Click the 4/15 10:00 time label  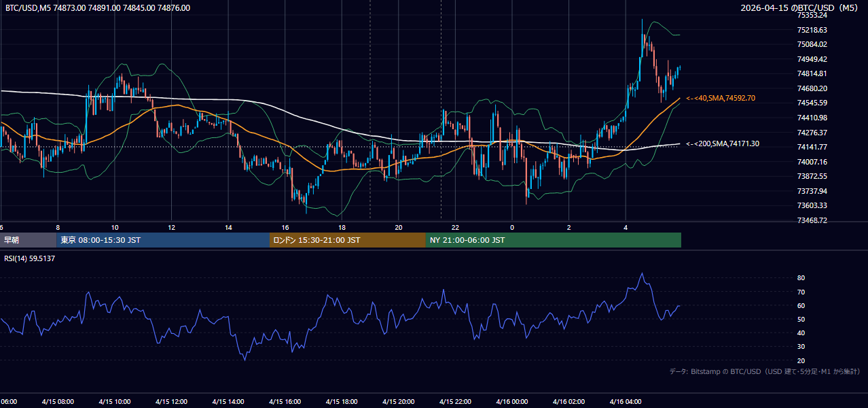(x=115, y=401)
